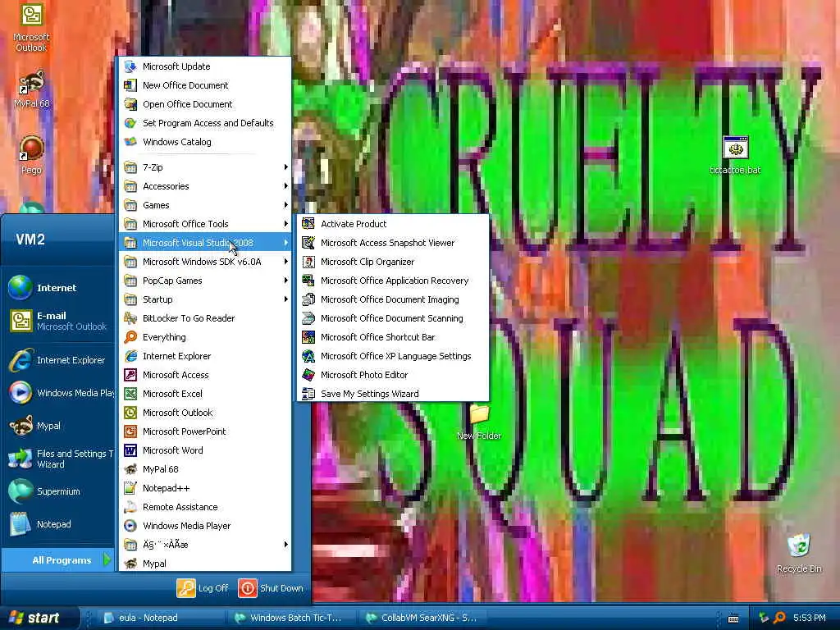Click Microsoft Office Document Imaging icon

(x=308, y=299)
